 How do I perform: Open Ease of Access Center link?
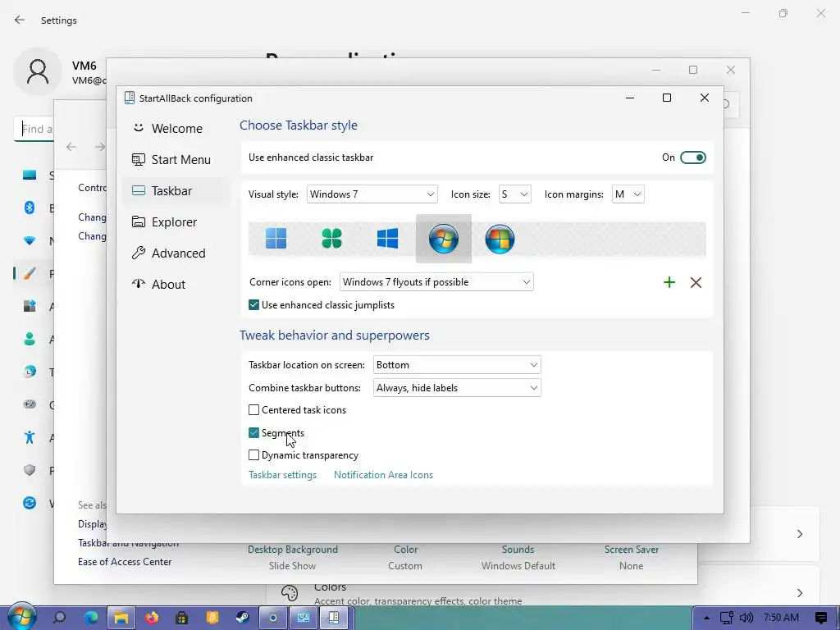click(125, 562)
